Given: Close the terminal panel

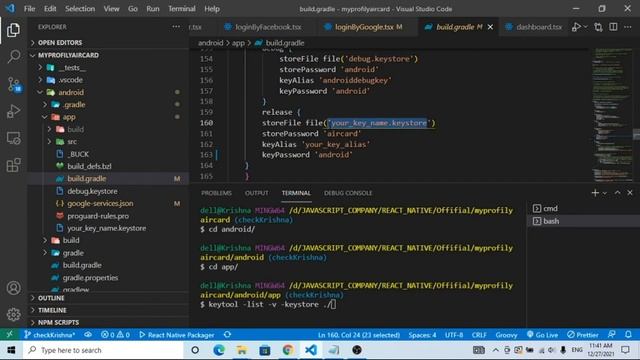Looking at the screenshot, I should click(630, 193).
